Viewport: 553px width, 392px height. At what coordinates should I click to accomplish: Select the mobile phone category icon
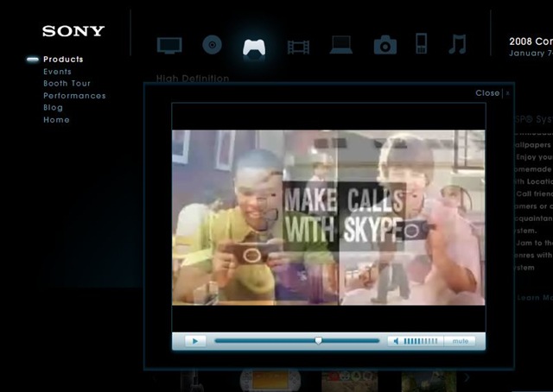click(422, 44)
